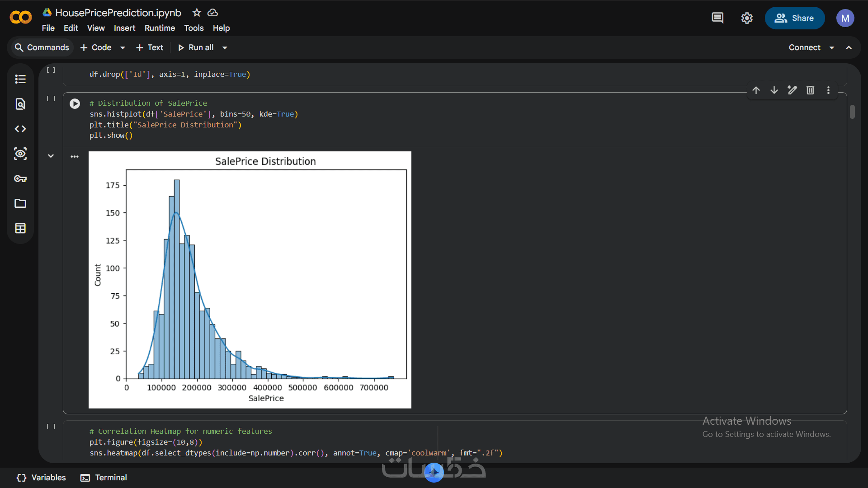Open Find and replace panel
The height and width of the screenshot is (488, 868).
(20, 104)
